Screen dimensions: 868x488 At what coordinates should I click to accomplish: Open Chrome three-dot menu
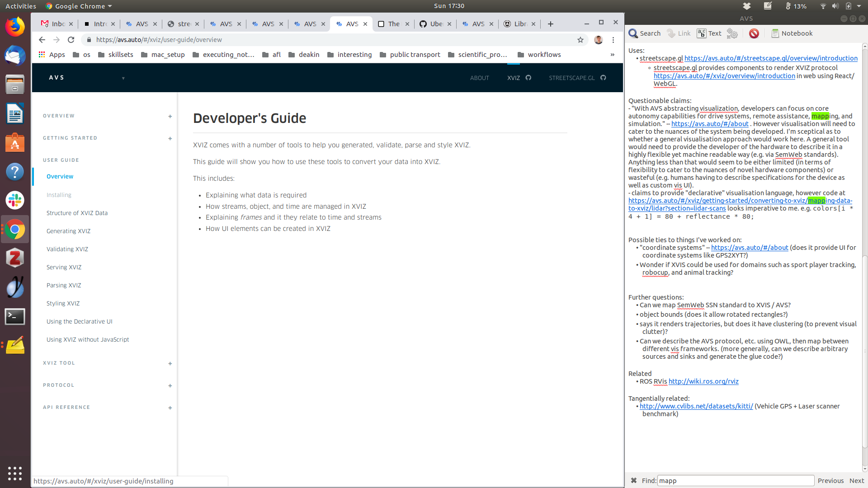(613, 40)
